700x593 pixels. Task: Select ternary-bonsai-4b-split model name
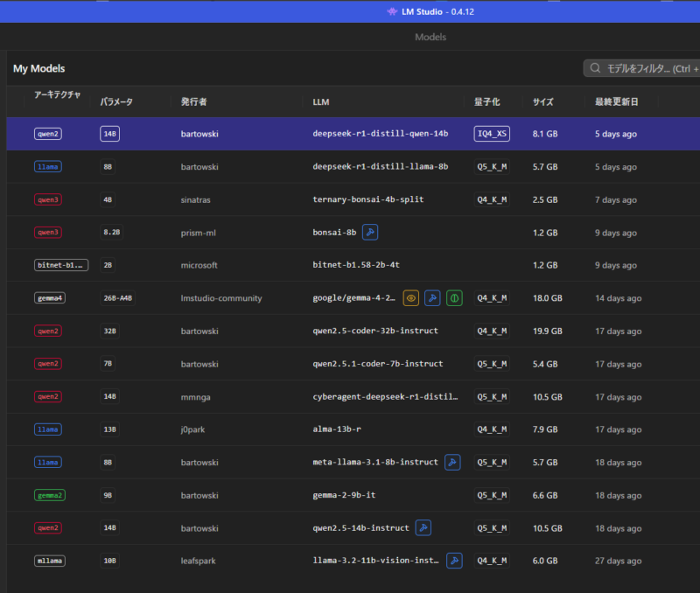(368, 199)
